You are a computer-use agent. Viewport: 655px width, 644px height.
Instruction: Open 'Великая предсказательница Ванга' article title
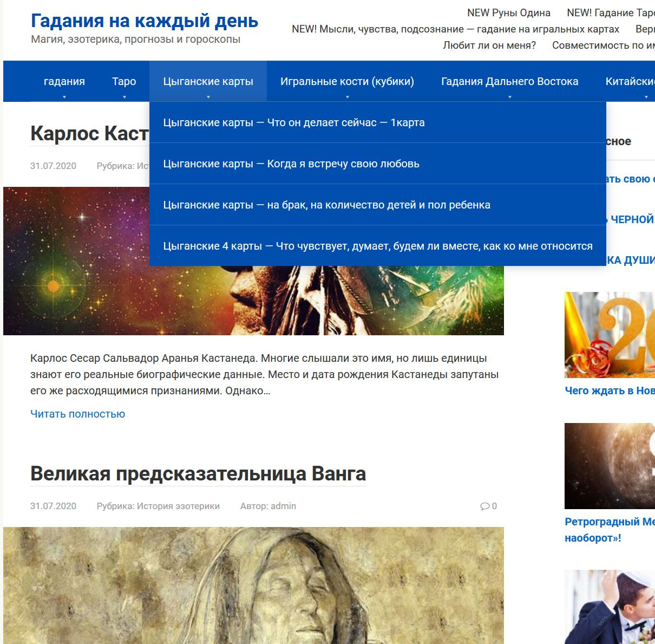pyautogui.click(x=198, y=473)
